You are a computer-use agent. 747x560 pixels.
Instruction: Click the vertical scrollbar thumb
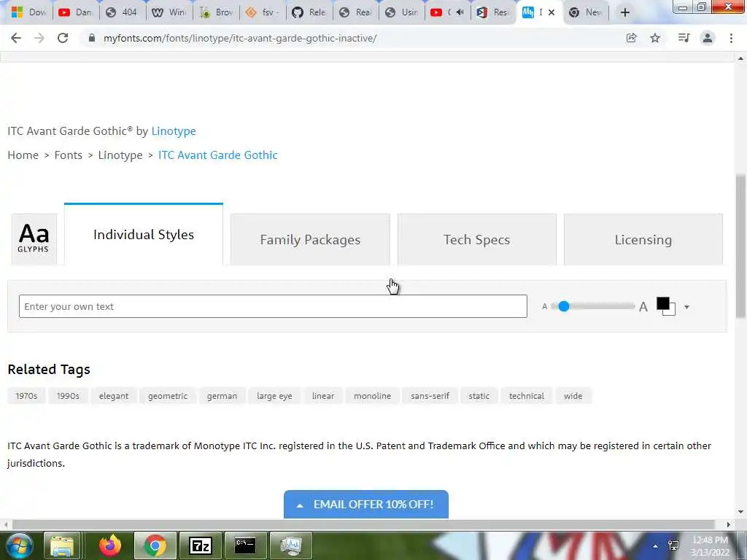(740, 246)
